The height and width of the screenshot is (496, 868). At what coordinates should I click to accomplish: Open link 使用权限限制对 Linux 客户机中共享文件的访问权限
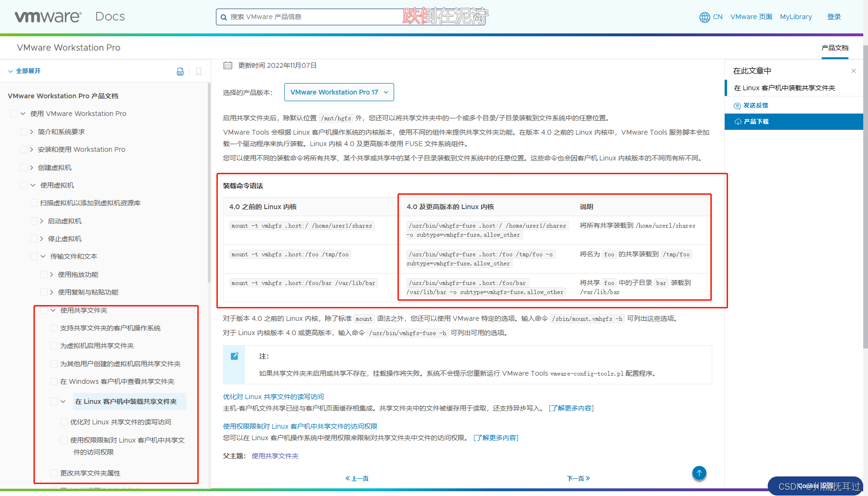(300, 426)
